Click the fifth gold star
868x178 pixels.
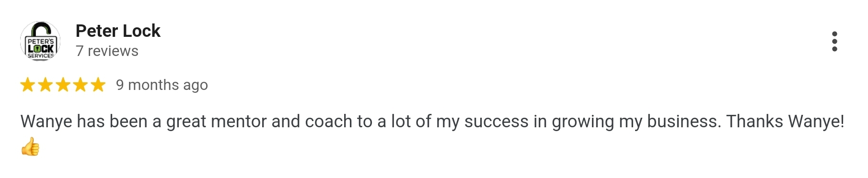pyautogui.click(x=98, y=85)
